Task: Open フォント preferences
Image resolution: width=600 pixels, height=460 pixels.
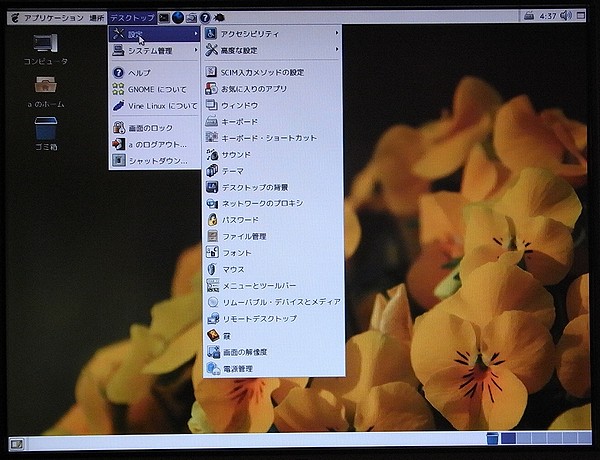Action: tap(272, 253)
